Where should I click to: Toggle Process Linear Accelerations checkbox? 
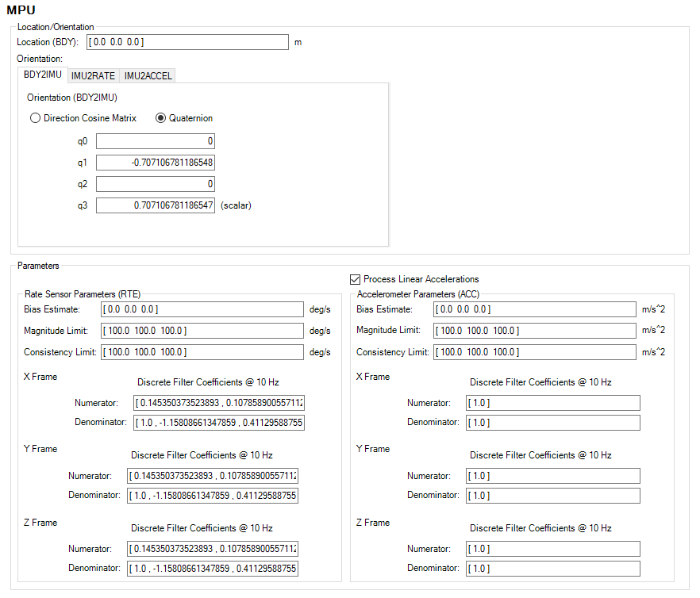(355, 279)
